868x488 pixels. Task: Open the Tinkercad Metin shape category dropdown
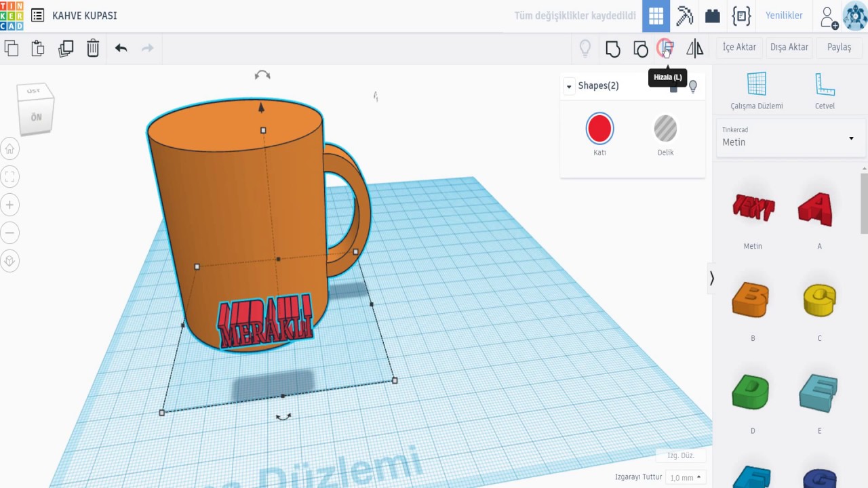[791, 138]
